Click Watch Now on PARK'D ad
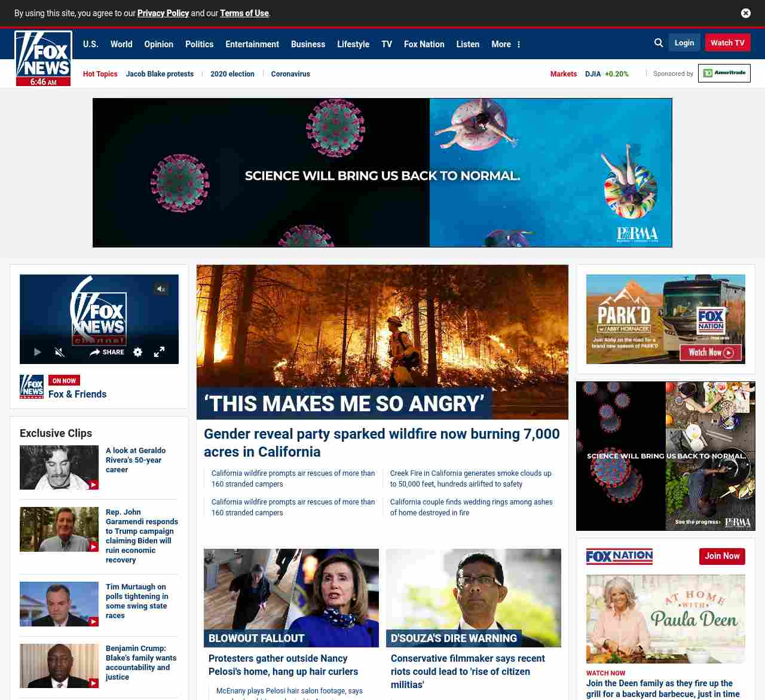765x700 pixels. [x=711, y=353]
